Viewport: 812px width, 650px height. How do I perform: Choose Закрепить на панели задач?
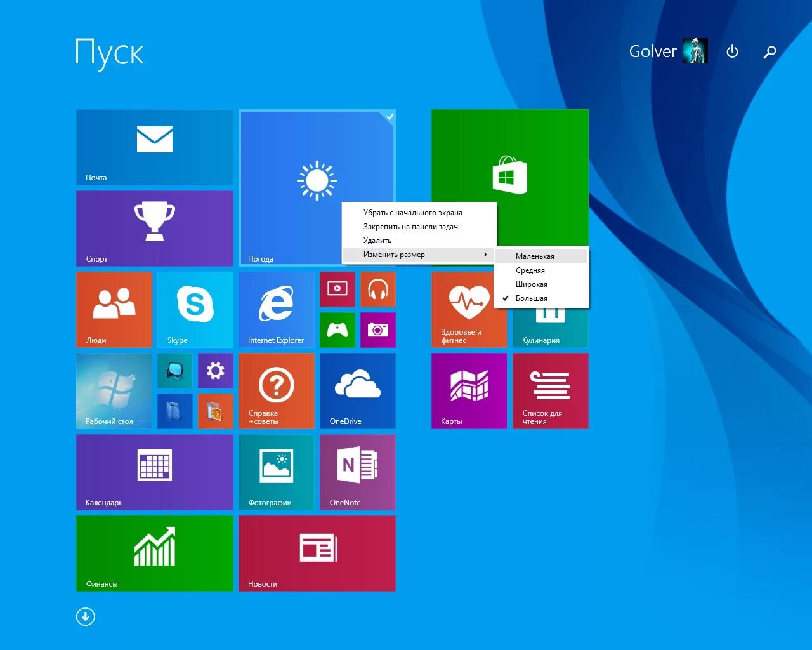click(419, 227)
